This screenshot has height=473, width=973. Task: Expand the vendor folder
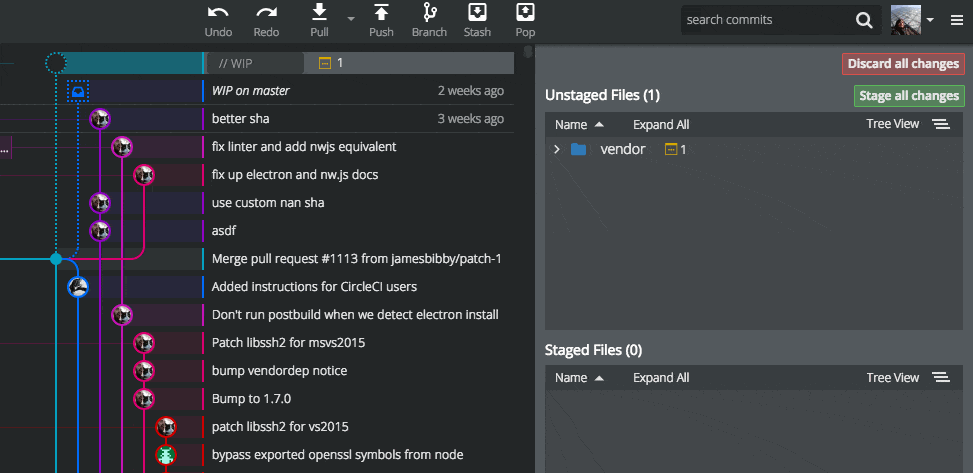point(557,150)
